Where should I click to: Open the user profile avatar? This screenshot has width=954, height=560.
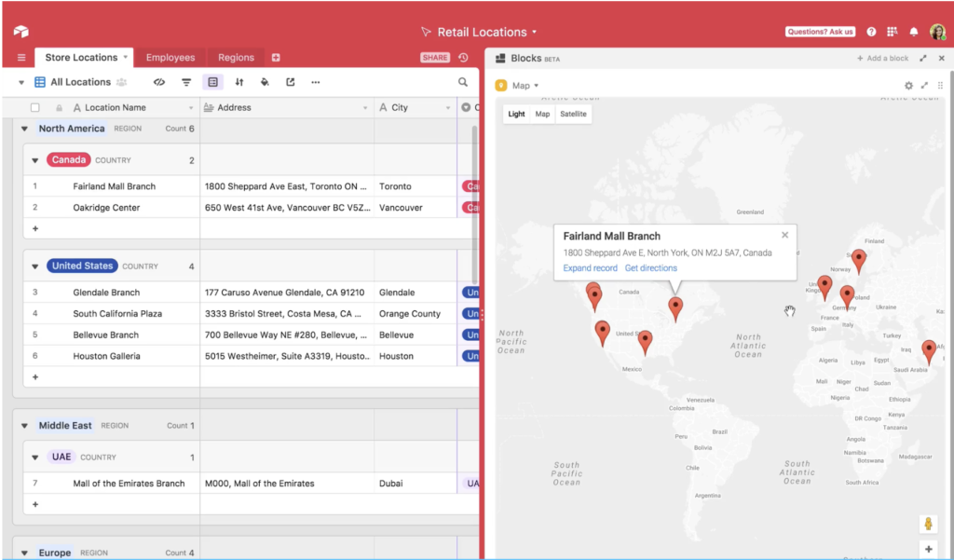click(x=937, y=32)
